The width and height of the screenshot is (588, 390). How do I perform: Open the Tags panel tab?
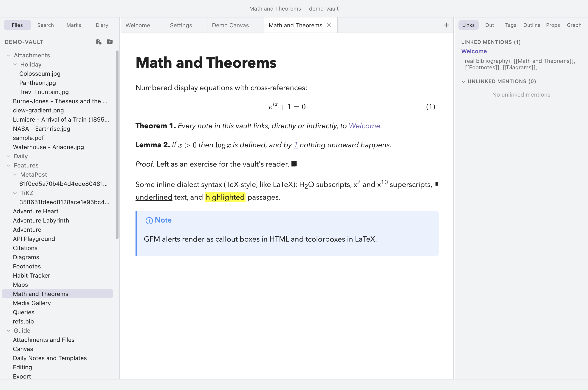[511, 25]
